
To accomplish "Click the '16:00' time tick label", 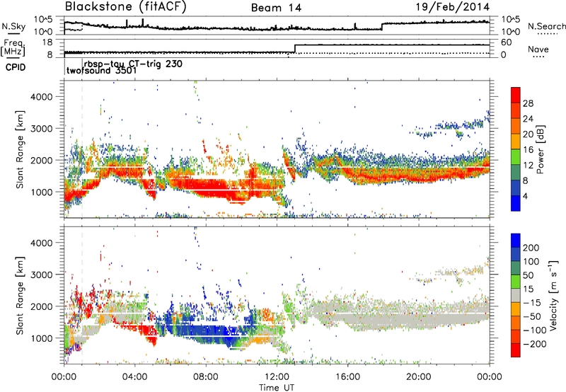I will pyautogui.click(x=347, y=377).
